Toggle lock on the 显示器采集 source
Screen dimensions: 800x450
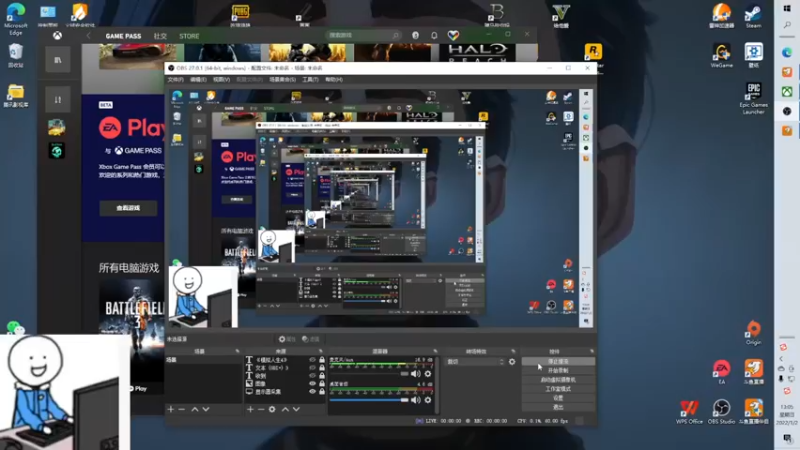pos(322,391)
